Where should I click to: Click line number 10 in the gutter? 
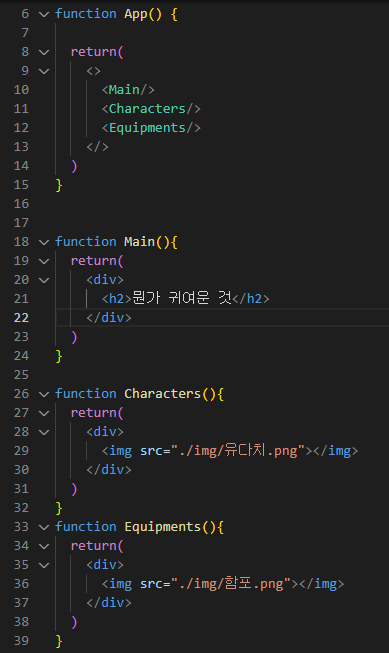click(21, 90)
